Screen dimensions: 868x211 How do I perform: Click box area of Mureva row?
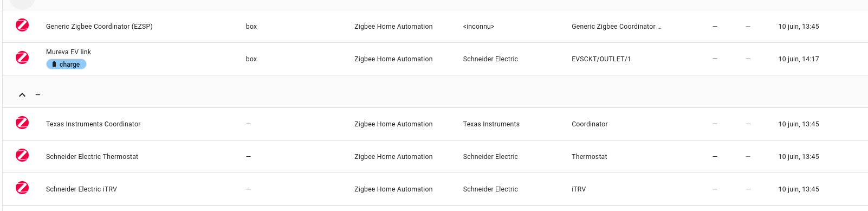tap(251, 59)
